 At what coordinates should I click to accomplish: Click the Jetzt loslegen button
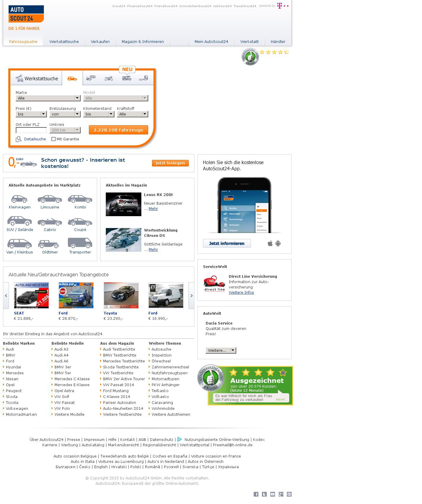click(x=170, y=163)
